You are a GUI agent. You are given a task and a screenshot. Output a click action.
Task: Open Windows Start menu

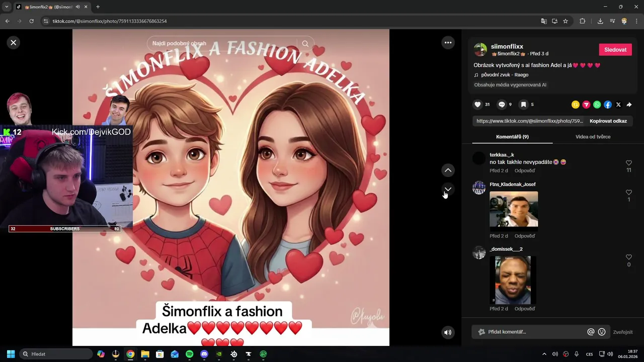[11, 354]
